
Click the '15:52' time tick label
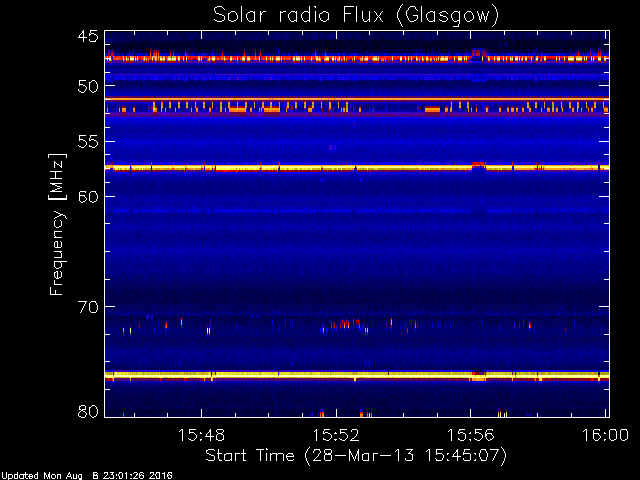click(x=336, y=435)
